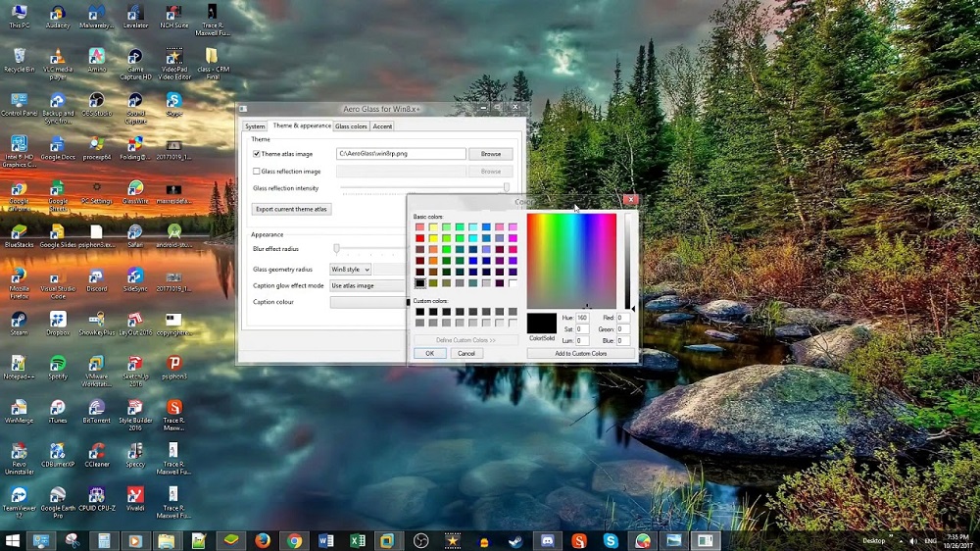
Task: Select the NCH Suite desktop icon
Action: tap(173, 17)
